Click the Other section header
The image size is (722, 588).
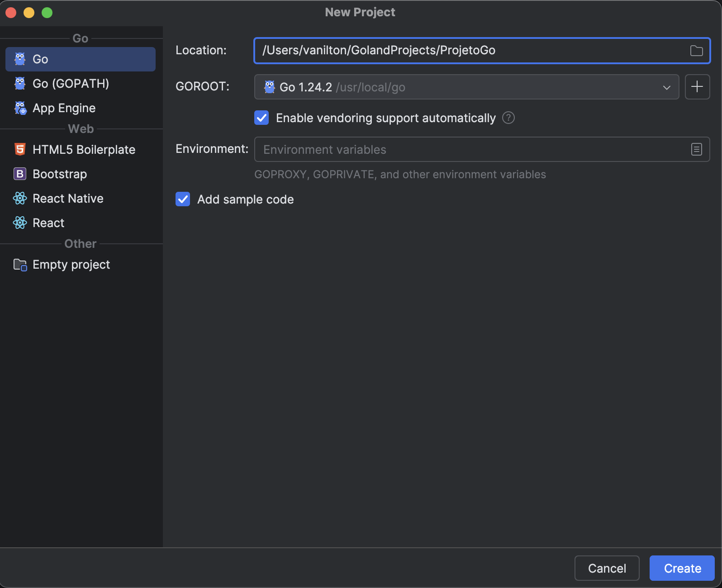[81, 244]
